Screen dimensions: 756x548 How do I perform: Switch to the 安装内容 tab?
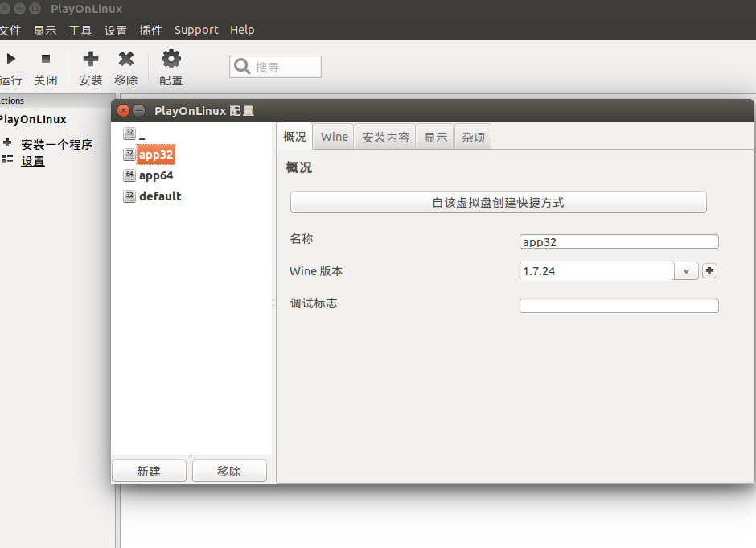point(386,137)
